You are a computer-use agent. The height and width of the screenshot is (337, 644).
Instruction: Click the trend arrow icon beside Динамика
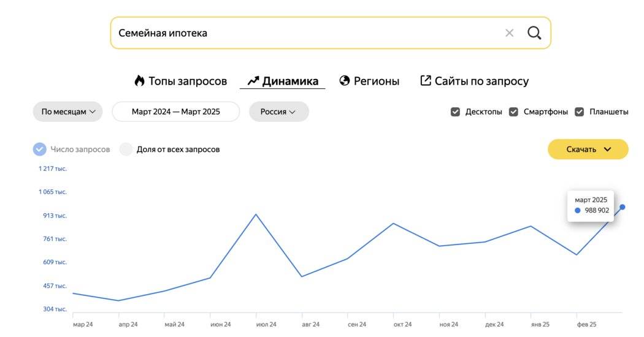click(253, 81)
